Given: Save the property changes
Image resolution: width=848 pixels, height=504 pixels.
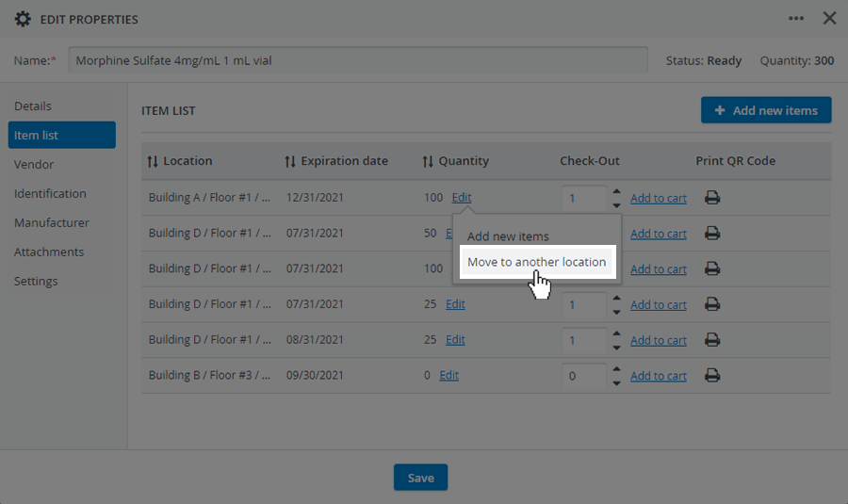Looking at the screenshot, I should coord(420,478).
